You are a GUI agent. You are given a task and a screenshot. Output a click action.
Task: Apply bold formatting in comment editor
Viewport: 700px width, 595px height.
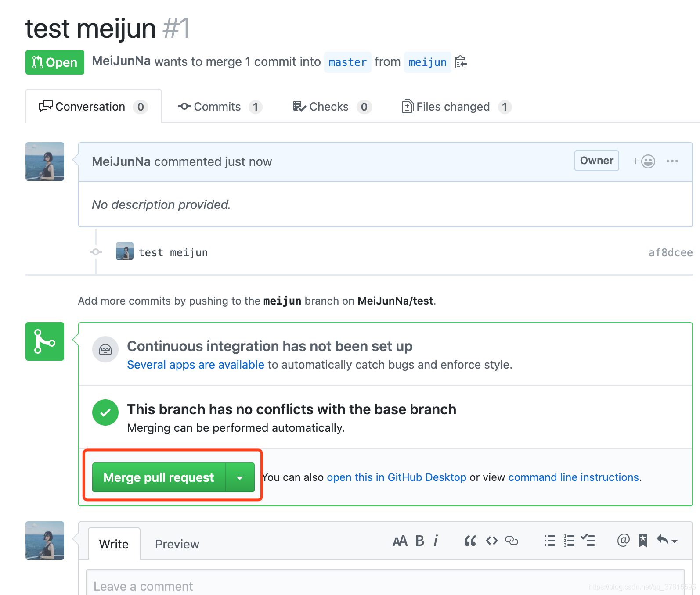click(x=420, y=541)
